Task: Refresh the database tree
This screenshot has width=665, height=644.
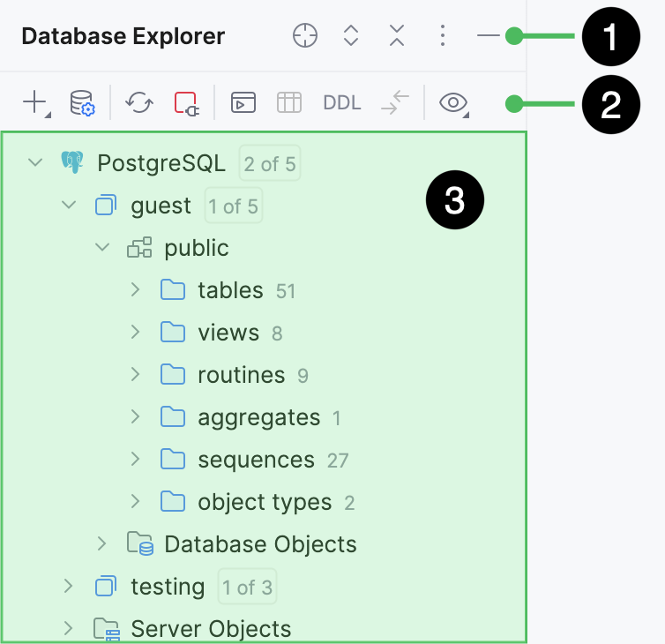Action: (x=138, y=102)
